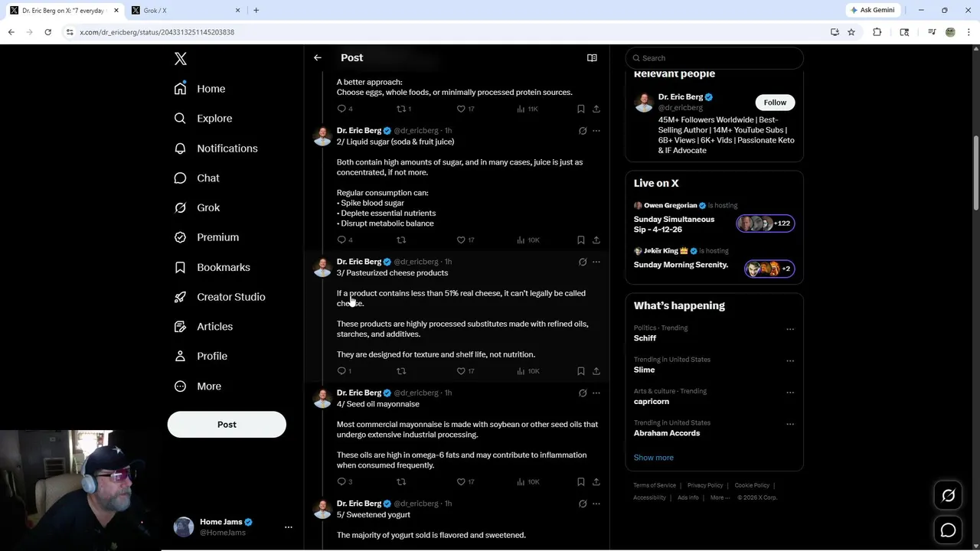Share the Liquid sugar post
980x551 pixels.
596,240
